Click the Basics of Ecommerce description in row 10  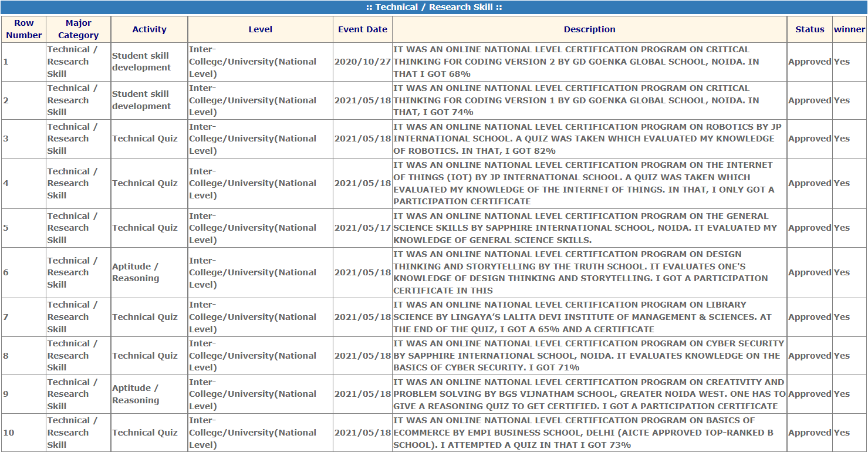pos(587,433)
